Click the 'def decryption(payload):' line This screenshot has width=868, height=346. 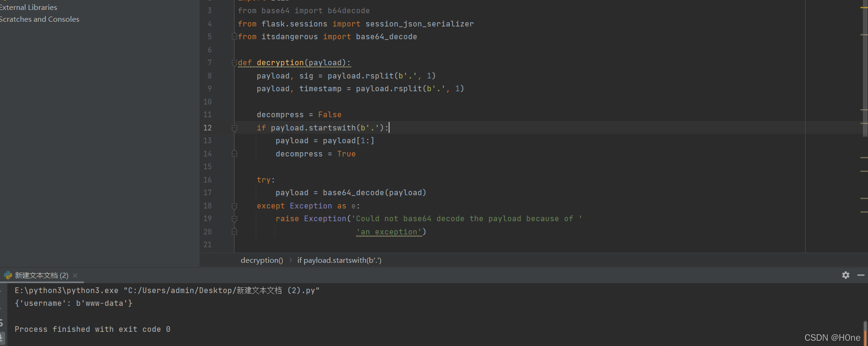[x=294, y=63]
